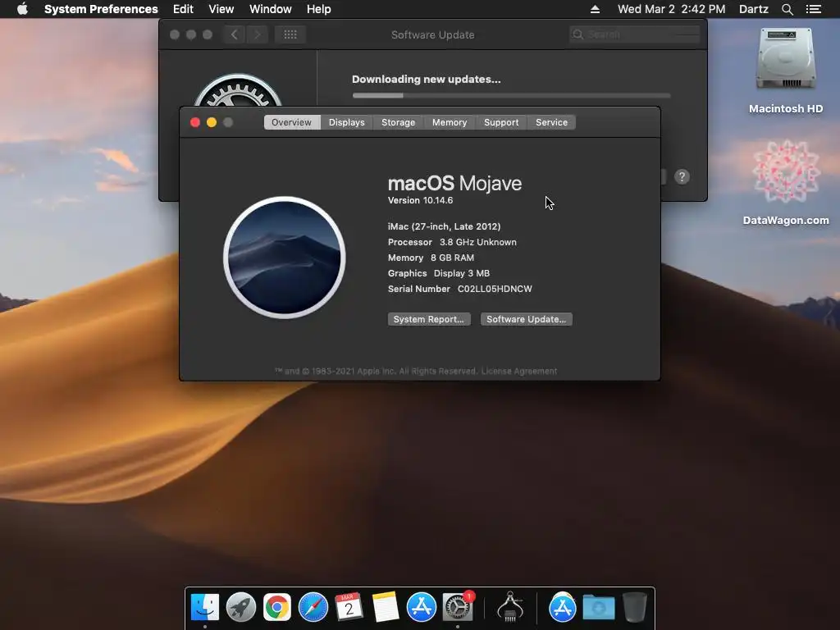Minimize the About This Mac window
Viewport: 840px width, 630px height.
coord(212,123)
